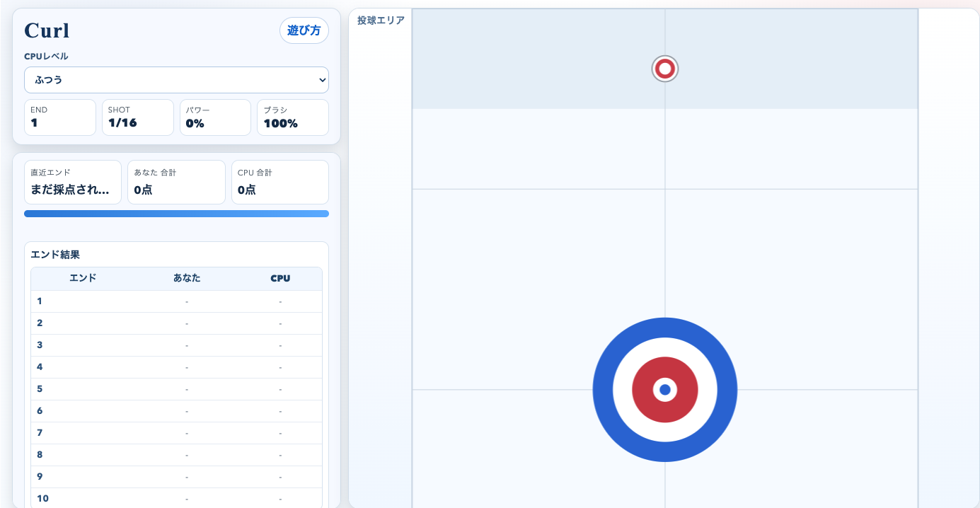Click the ブラシ 100% indicator
The height and width of the screenshot is (508, 980).
coord(292,117)
